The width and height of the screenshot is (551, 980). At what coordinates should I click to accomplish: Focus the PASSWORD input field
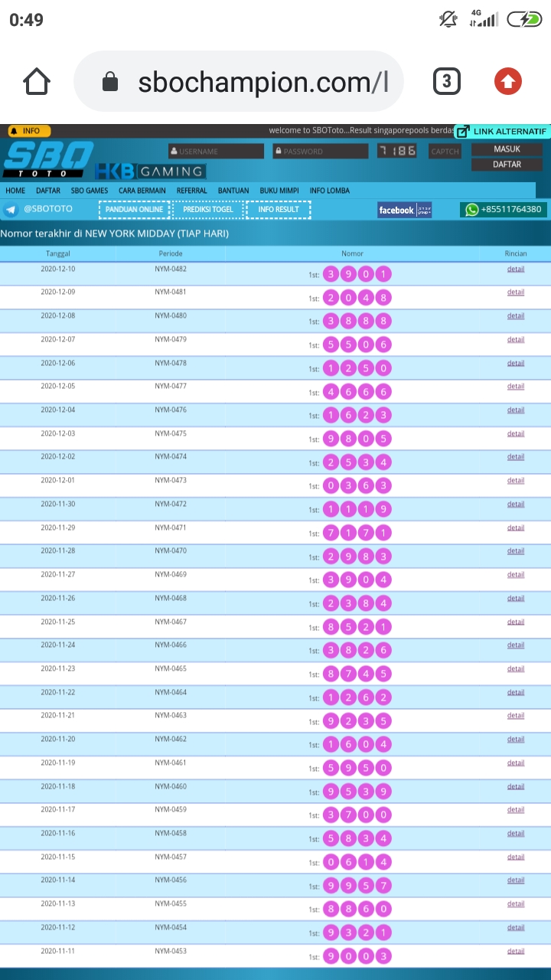click(x=320, y=152)
